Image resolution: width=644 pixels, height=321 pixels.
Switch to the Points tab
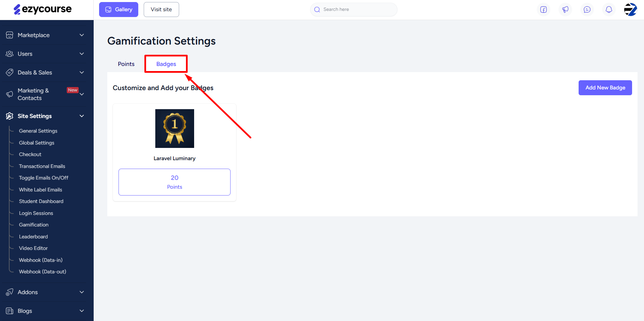pos(126,64)
